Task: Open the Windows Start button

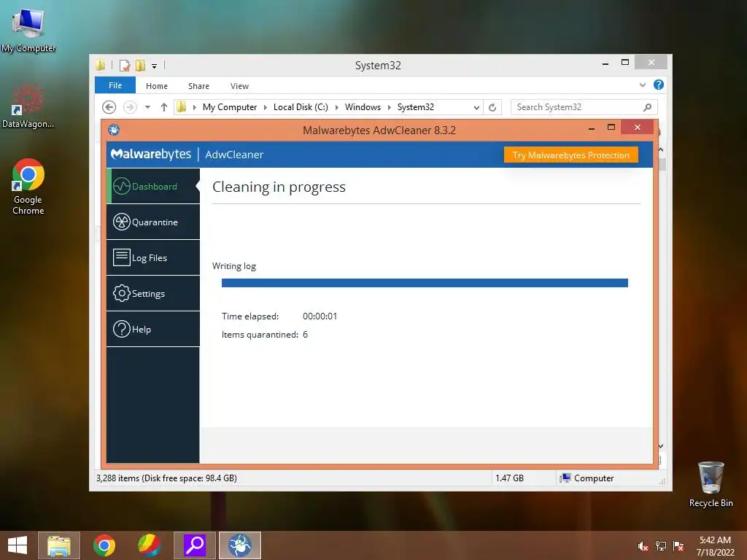Action: coord(18,545)
